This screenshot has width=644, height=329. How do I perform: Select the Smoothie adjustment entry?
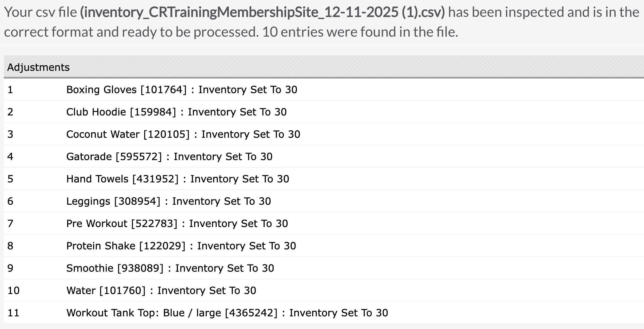click(x=324, y=268)
